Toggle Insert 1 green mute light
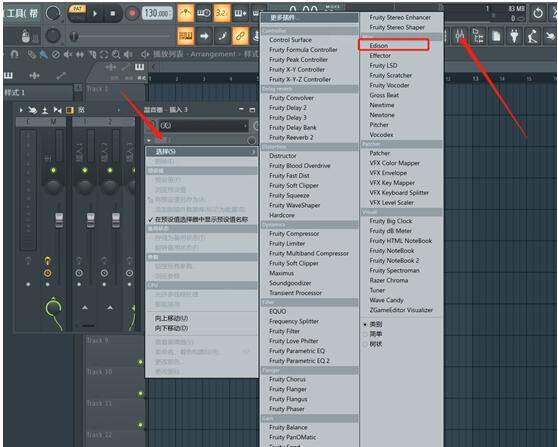 click(x=85, y=170)
